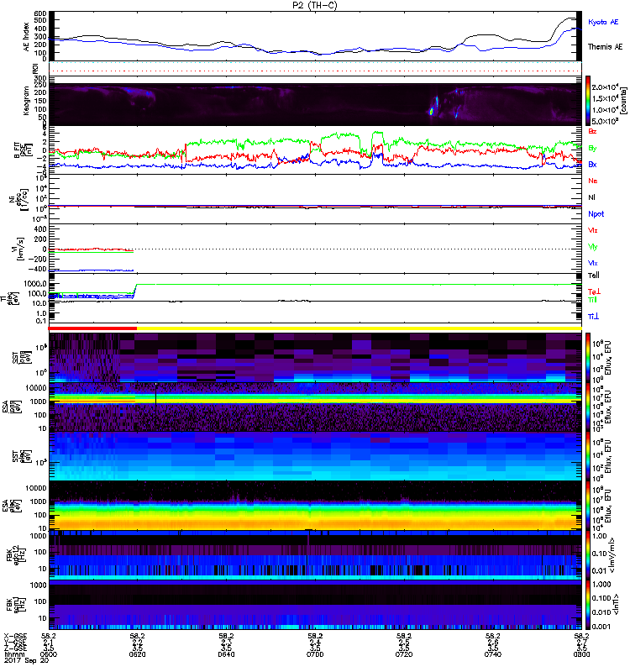The width and height of the screenshot is (630, 672).
Task: Click the <|mV/m|> color bar label
Action: click(x=612, y=555)
